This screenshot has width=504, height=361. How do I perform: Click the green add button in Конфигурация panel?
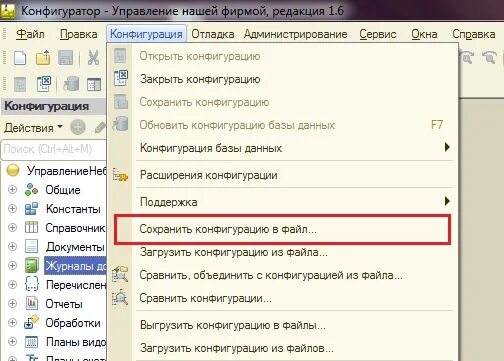(78, 127)
